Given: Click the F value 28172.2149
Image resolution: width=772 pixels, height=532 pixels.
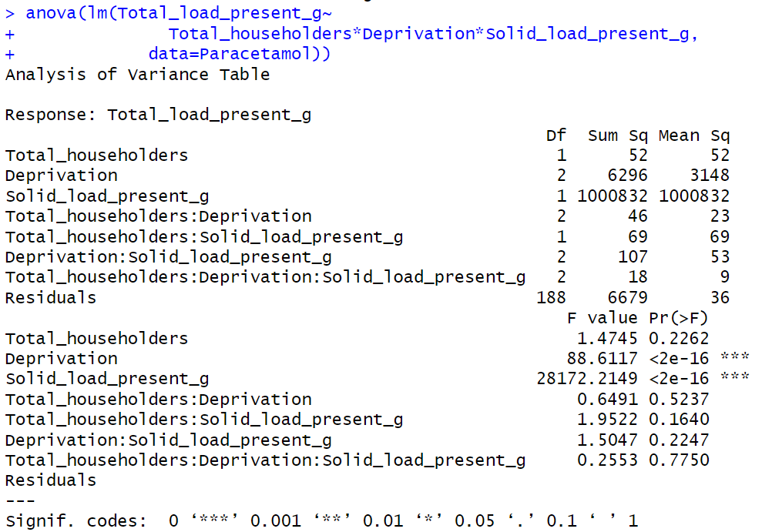Looking at the screenshot, I should [x=587, y=379].
